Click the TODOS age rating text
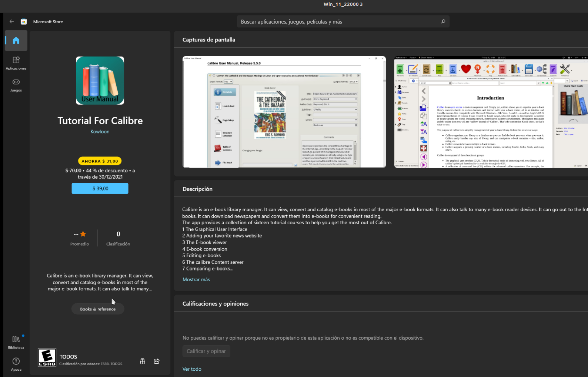The image size is (588, 377). (68, 357)
